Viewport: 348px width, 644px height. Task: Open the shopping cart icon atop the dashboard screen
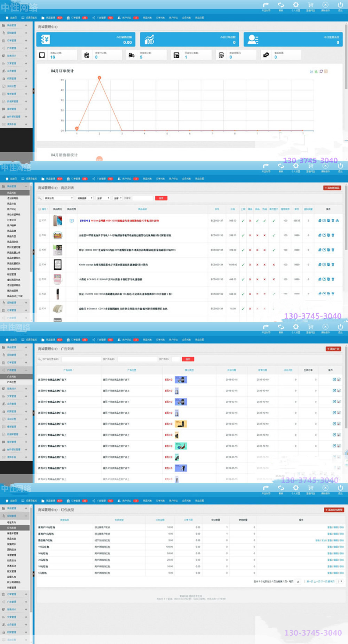(x=310, y=5)
